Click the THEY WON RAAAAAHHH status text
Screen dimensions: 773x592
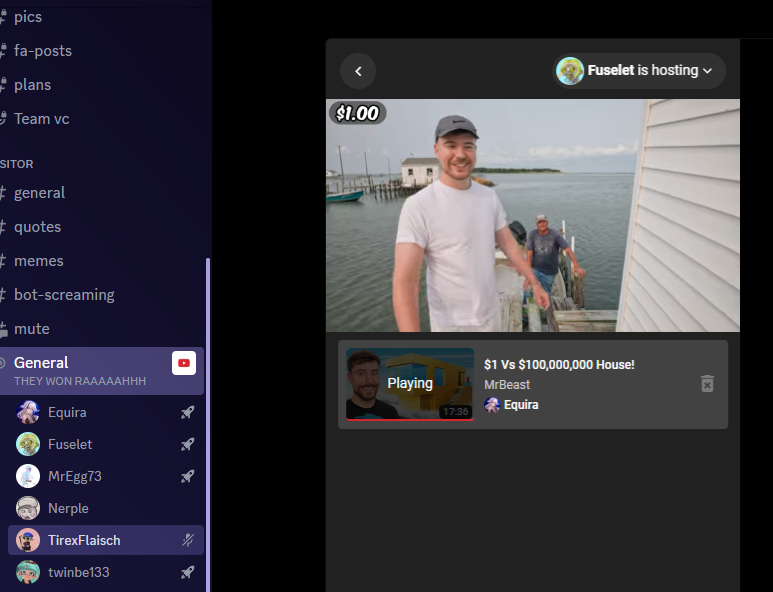80,381
